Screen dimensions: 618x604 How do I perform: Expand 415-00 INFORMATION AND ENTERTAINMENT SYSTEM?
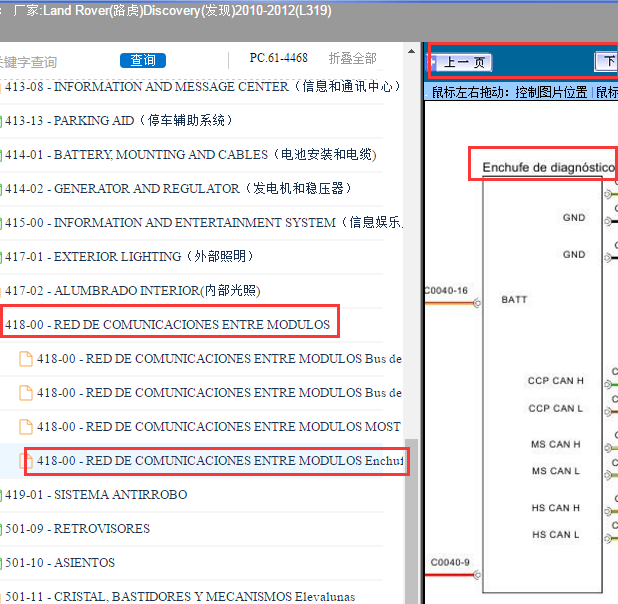click(204, 222)
